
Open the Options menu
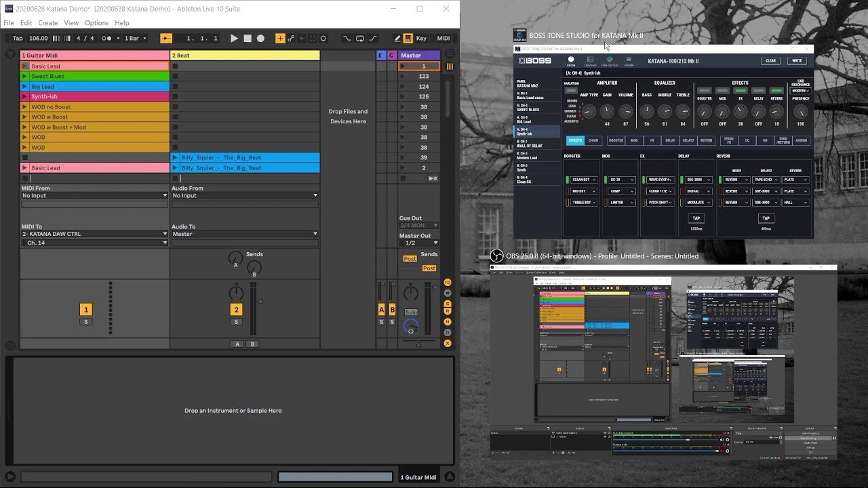[x=96, y=23]
